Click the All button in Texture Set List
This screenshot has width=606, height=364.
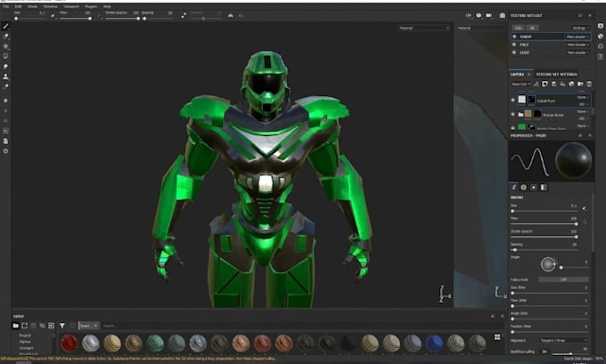tap(532, 28)
